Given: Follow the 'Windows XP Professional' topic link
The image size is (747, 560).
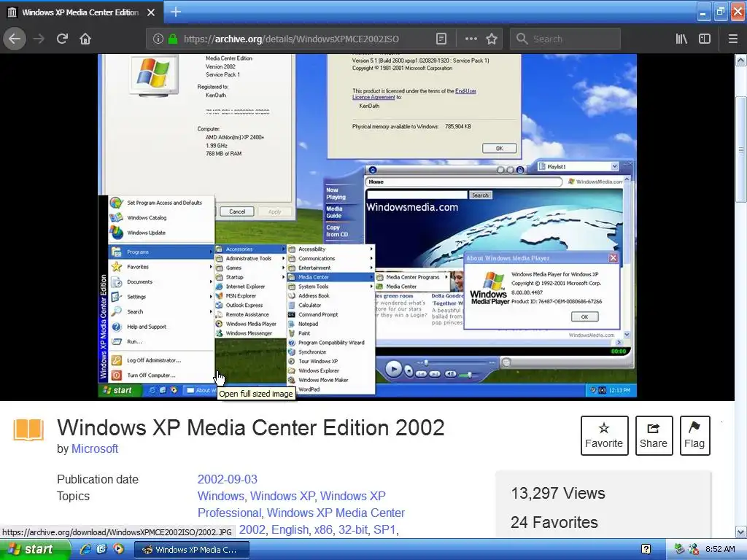Looking at the screenshot, I should (x=292, y=505).
